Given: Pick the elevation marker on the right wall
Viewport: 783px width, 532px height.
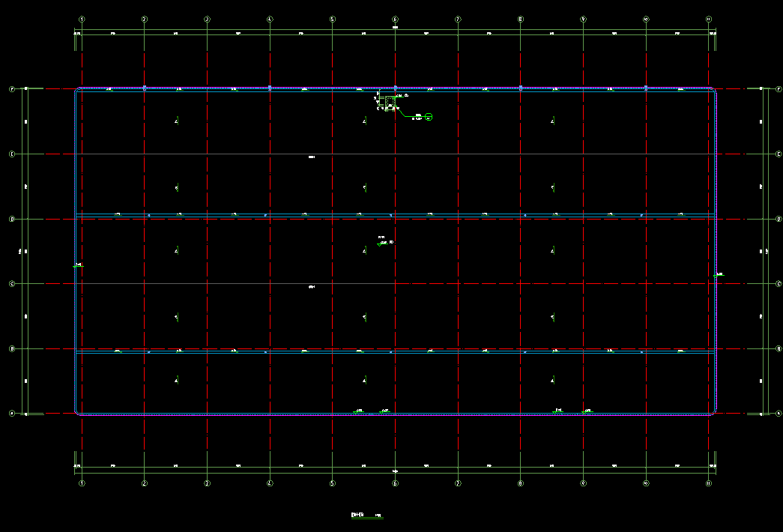Looking at the screenshot, I should point(716,275).
